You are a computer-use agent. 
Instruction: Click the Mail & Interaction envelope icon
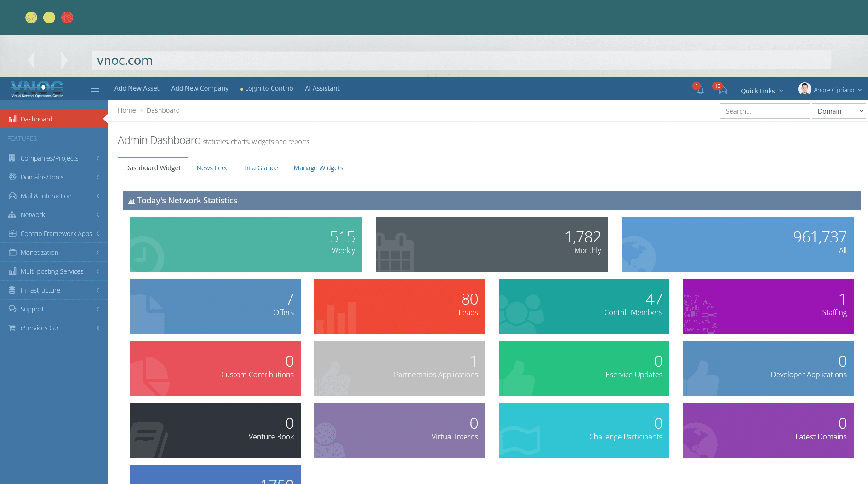pyautogui.click(x=12, y=196)
